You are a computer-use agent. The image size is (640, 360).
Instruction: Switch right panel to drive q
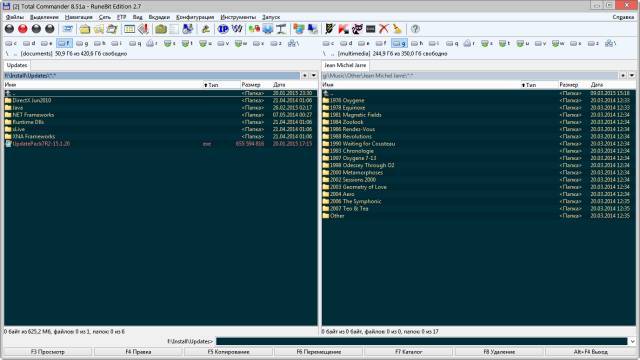[452, 43]
